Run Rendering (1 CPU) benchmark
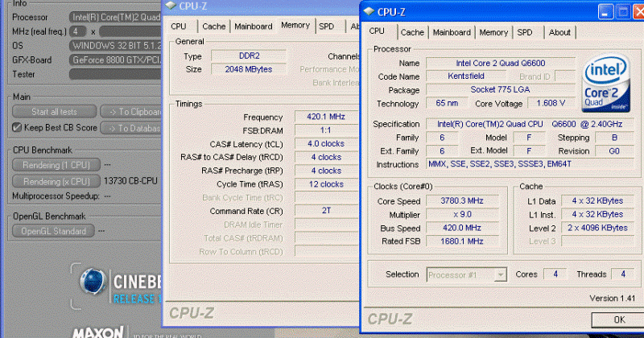Image resolution: width=644 pixels, height=338 pixels. (x=56, y=165)
